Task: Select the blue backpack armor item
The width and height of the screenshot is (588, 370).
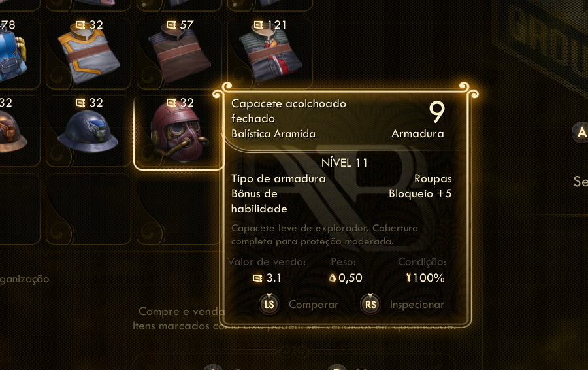Action: click(15, 54)
